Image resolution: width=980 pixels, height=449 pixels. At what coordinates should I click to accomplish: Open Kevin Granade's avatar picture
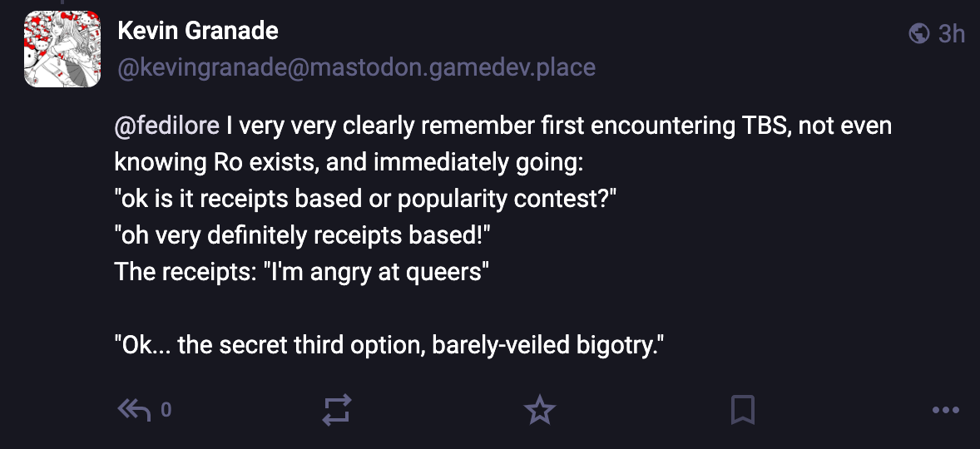(x=62, y=49)
